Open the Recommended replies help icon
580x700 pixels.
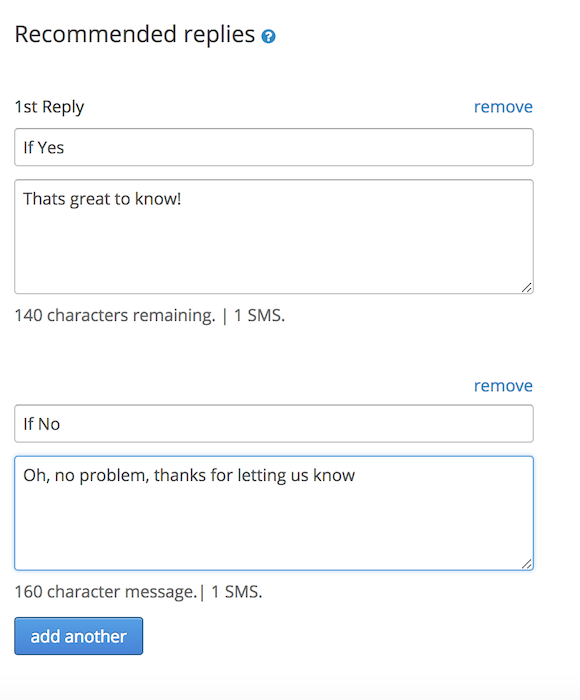click(x=268, y=36)
